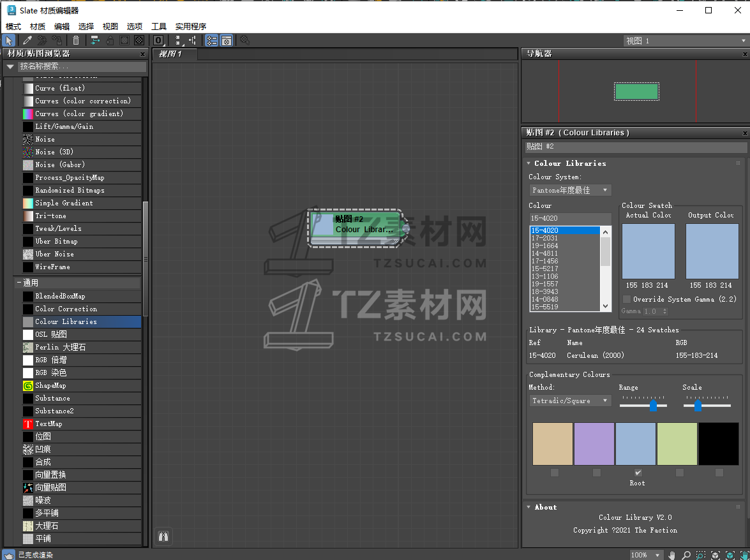This screenshot has height=560, width=750.
Task: Select Perlin 大理石 map in list
Action: tap(59, 347)
